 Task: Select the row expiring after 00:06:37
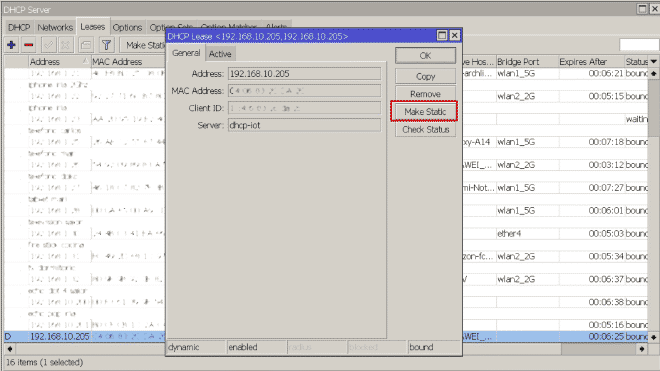pyautogui.click(x=556, y=279)
